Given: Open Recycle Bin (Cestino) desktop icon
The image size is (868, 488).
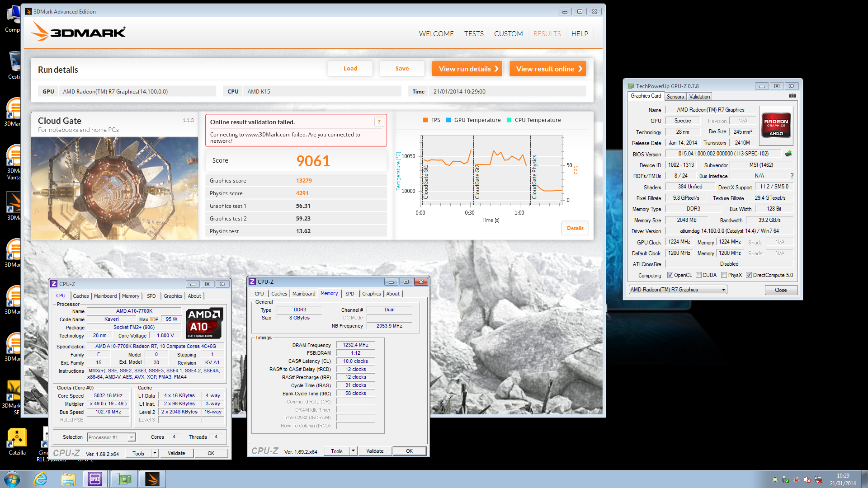Looking at the screenshot, I should pos(14,65).
